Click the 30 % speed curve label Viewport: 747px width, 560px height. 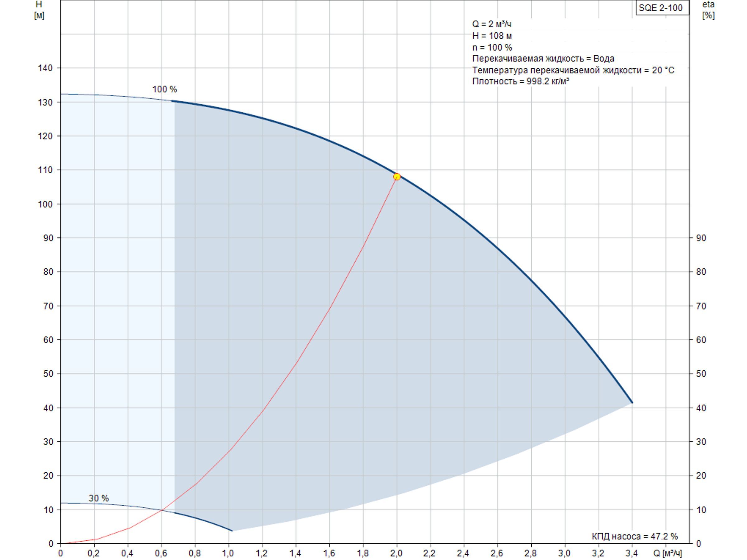99,498
